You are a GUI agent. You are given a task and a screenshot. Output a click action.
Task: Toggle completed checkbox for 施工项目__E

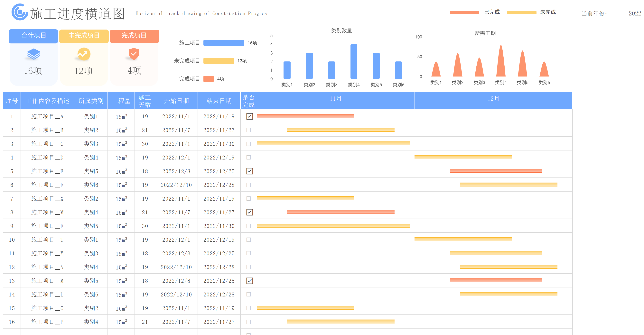[249, 171]
